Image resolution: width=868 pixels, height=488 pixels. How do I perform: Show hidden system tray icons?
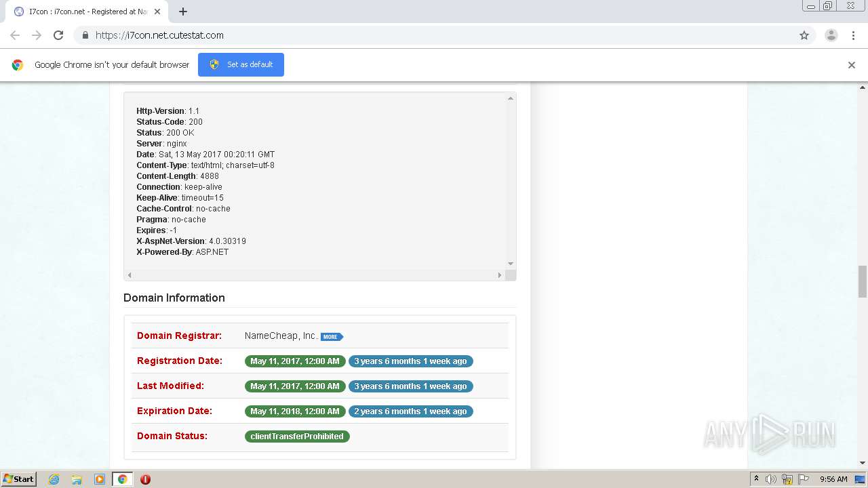(x=757, y=479)
